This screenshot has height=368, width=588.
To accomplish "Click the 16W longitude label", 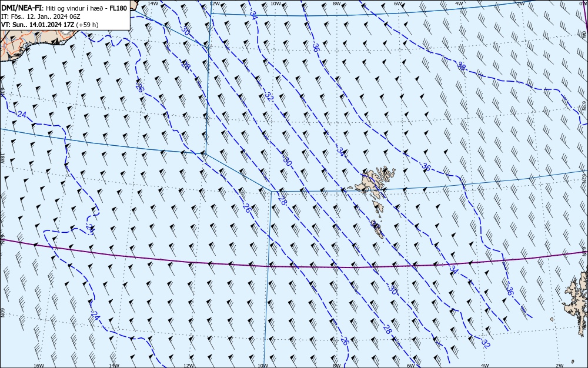I will click(x=39, y=366).
